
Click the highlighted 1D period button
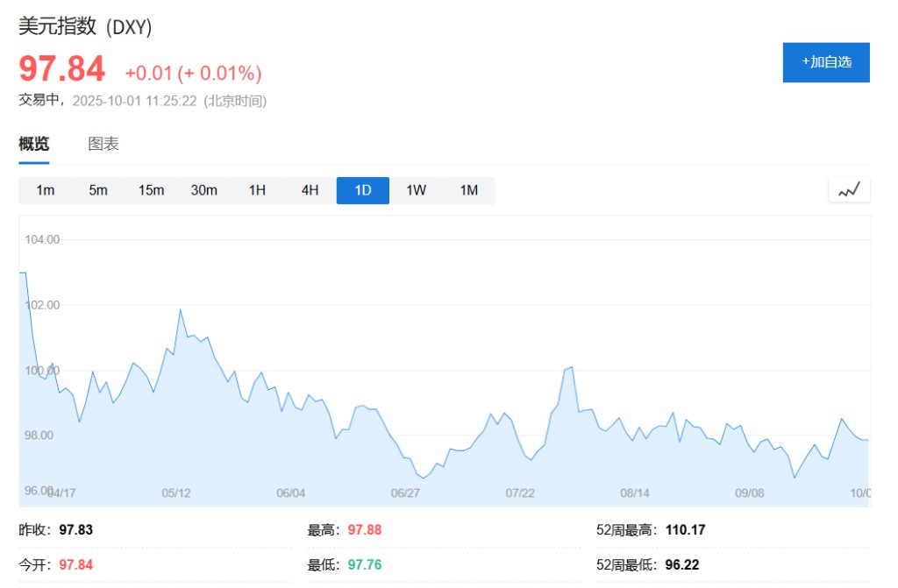click(363, 190)
